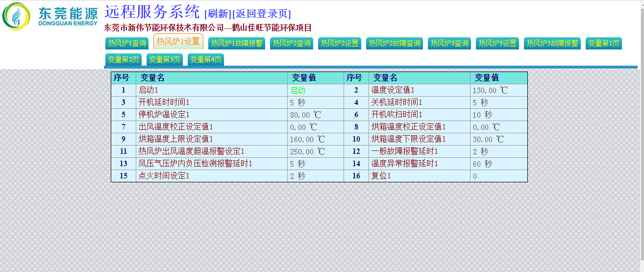Open the 热风炉3故障报警 tab
Image resolution: width=644 pixels, height=272 pixels.
(552, 44)
